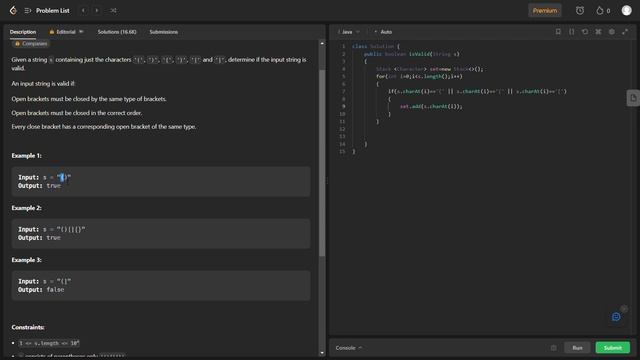Click the Run button
This screenshot has width=640, height=360.
(x=577, y=348)
